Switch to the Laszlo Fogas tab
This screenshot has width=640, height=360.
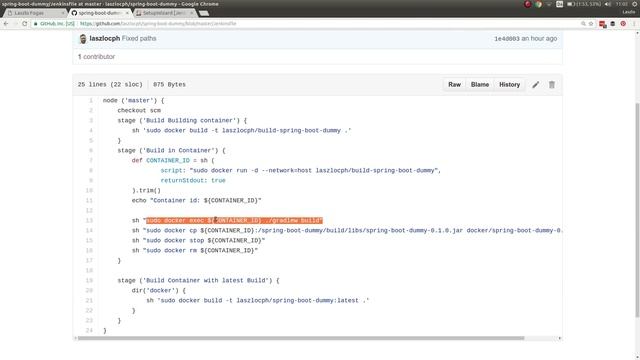36,13
